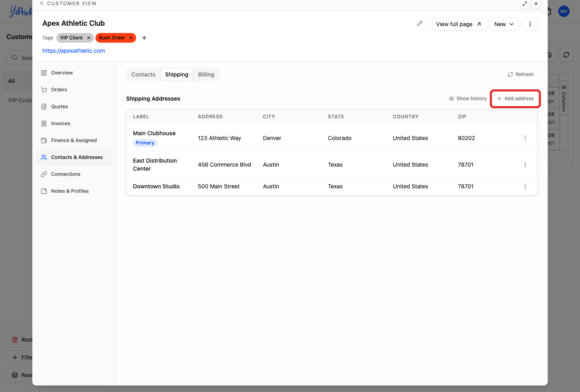The width and height of the screenshot is (580, 392).
Task: Select the Shipping tab
Action: (177, 74)
